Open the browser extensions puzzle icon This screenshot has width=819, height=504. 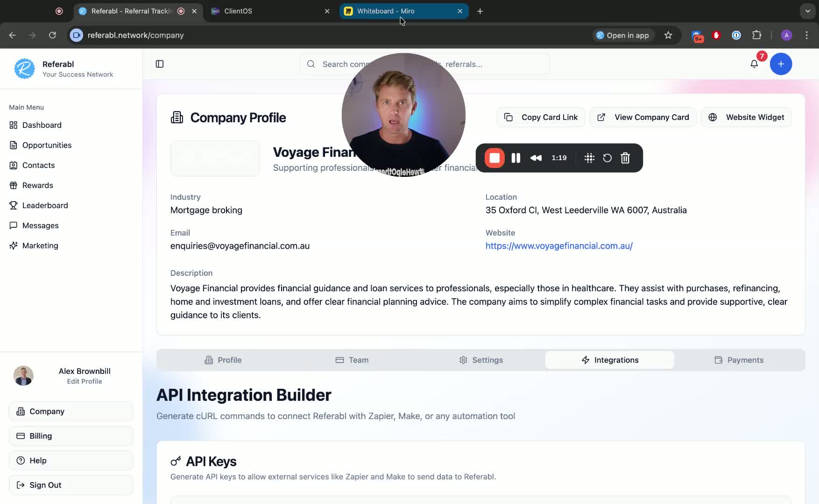(x=757, y=35)
